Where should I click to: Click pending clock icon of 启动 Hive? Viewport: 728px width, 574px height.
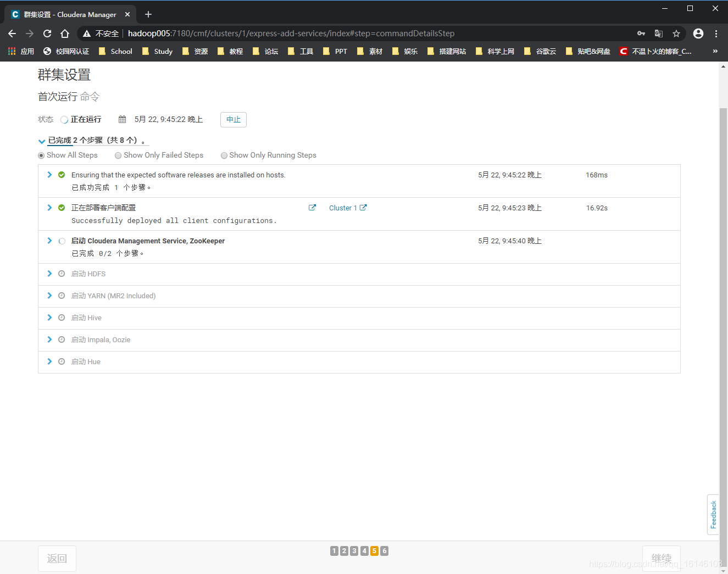pos(62,317)
